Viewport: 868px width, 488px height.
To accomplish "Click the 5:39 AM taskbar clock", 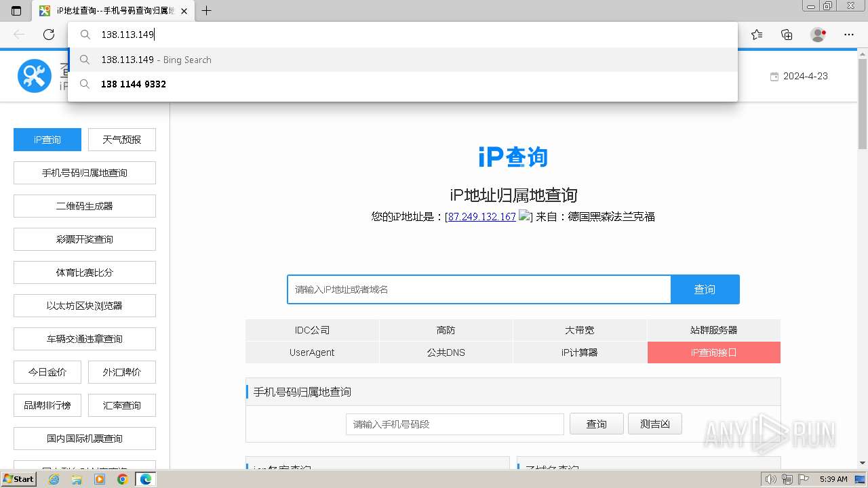I will click(x=833, y=479).
